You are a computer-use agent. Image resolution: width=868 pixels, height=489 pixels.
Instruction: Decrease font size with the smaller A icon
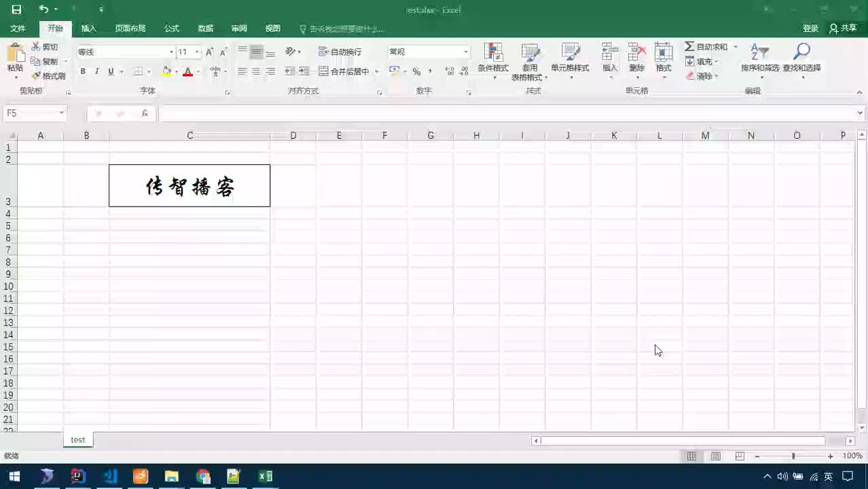[x=223, y=52]
